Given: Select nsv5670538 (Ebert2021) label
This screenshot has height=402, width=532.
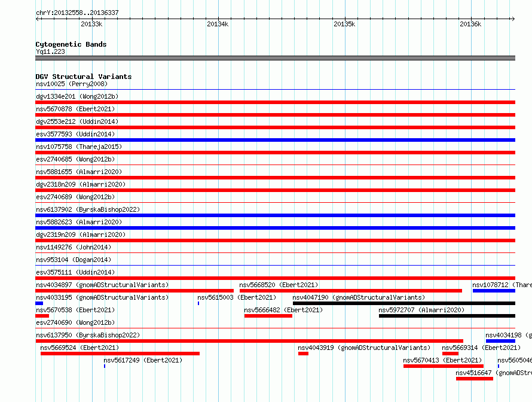Looking at the screenshot, I should tap(75, 310).
